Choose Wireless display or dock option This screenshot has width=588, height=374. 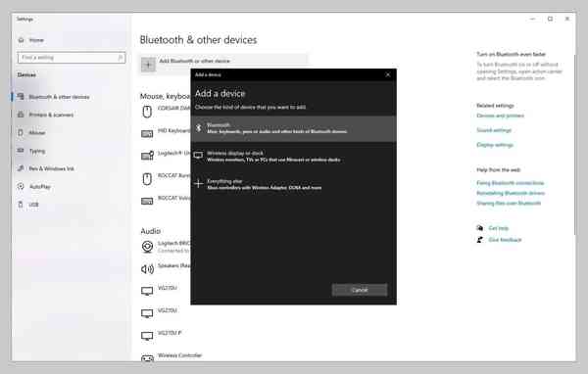pos(293,157)
